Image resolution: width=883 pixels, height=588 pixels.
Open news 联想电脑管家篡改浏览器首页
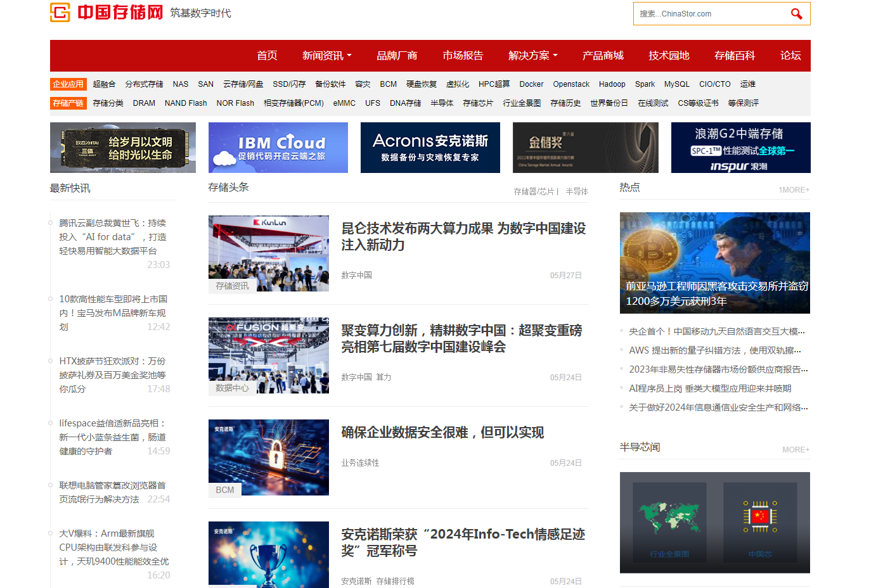(x=112, y=492)
